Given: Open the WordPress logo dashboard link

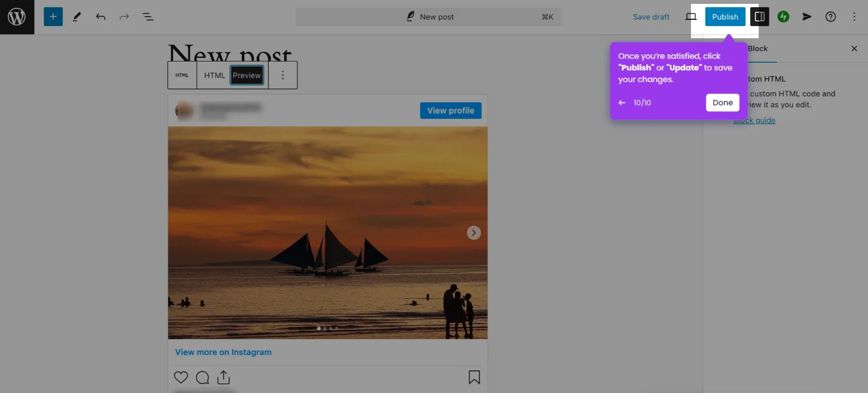Looking at the screenshot, I should (x=17, y=17).
